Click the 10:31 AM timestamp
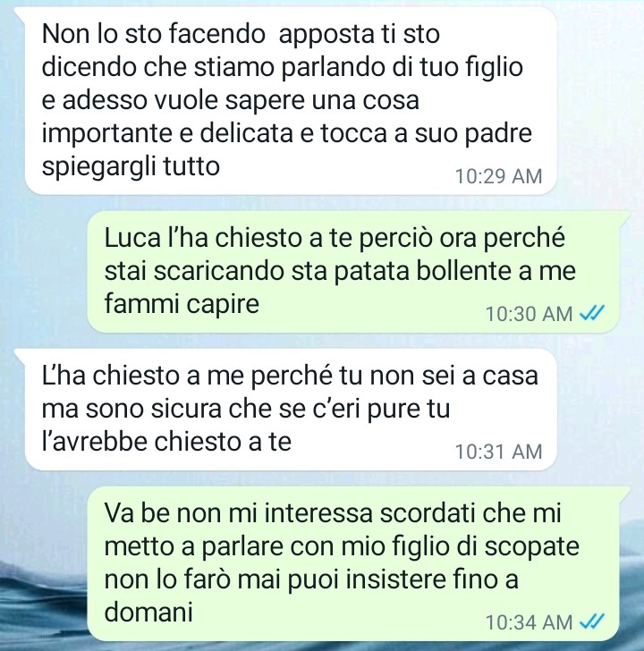 (499, 452)
